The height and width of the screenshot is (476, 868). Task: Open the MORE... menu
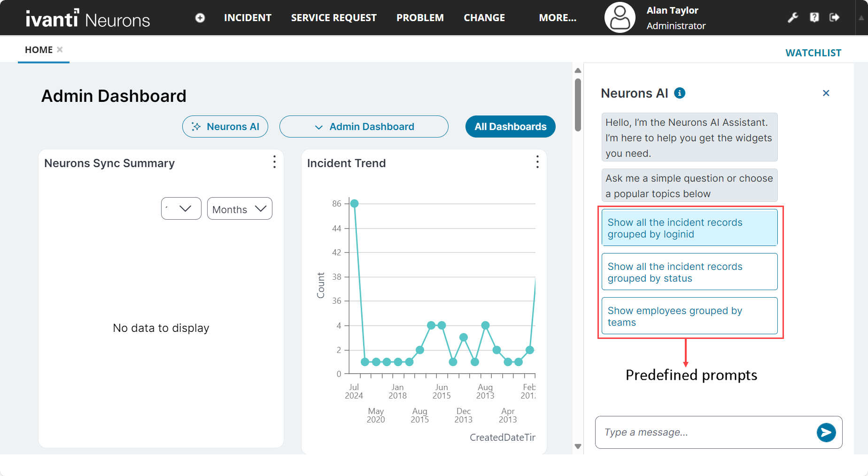(557, 18)
